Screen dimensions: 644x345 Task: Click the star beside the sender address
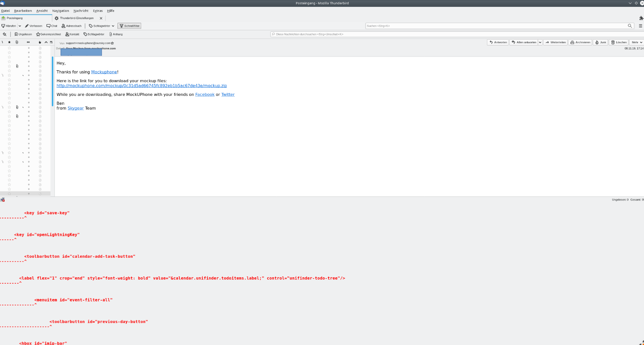[112, 43]
